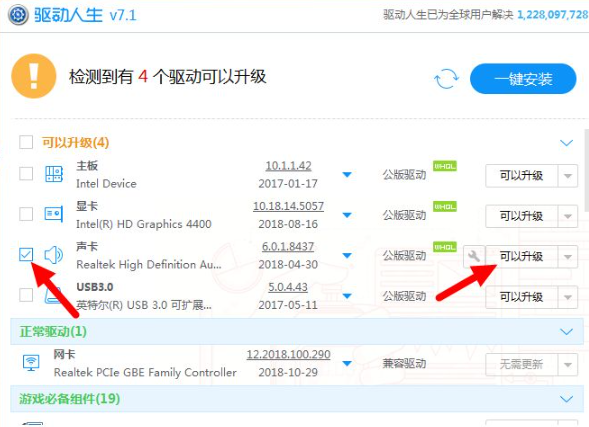Open version dropdown for 显卡 10.18.14.5057

click(x=347, y=215)
